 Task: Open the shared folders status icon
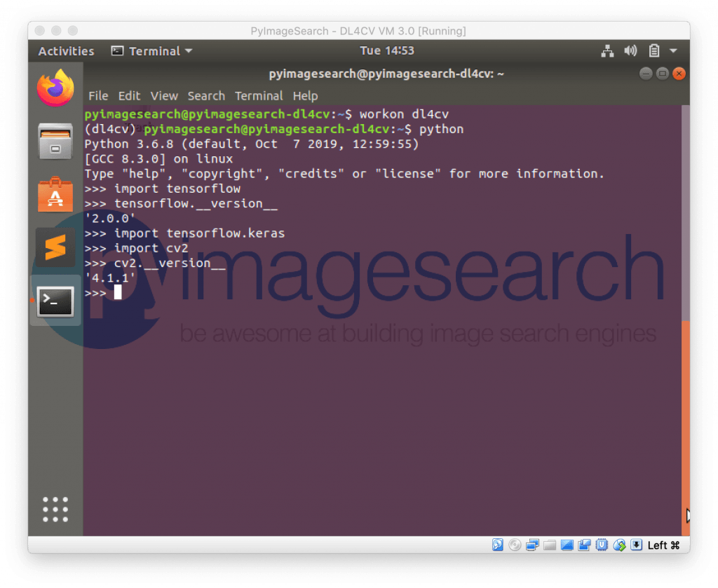click(x=550, y=545)
